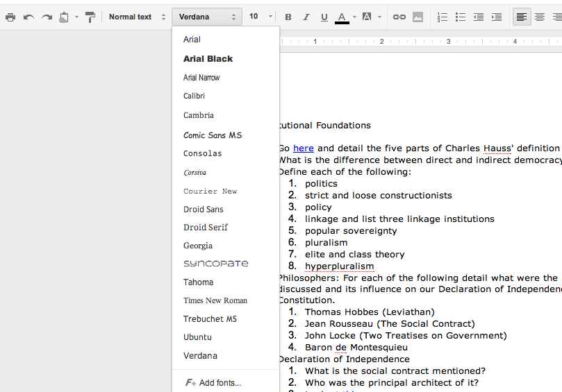Apply a numbered list
The width and height of the screenshot is (562, 392).
(x=443, y=17)
